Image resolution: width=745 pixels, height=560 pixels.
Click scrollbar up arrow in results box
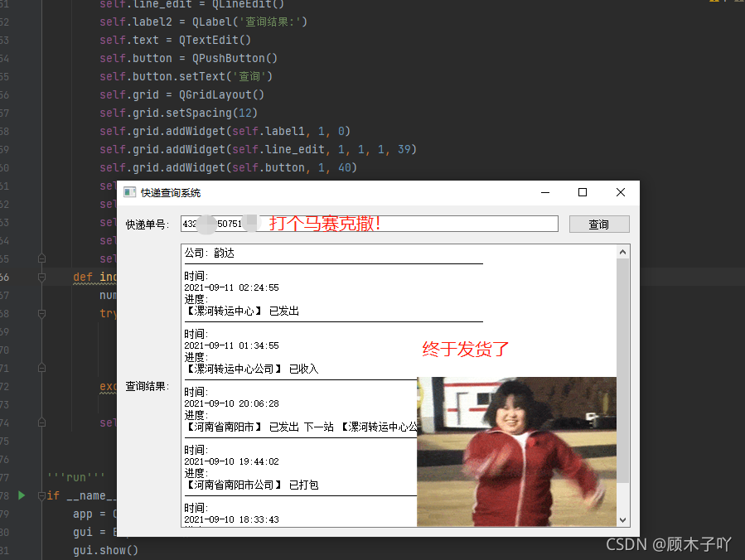622,252
